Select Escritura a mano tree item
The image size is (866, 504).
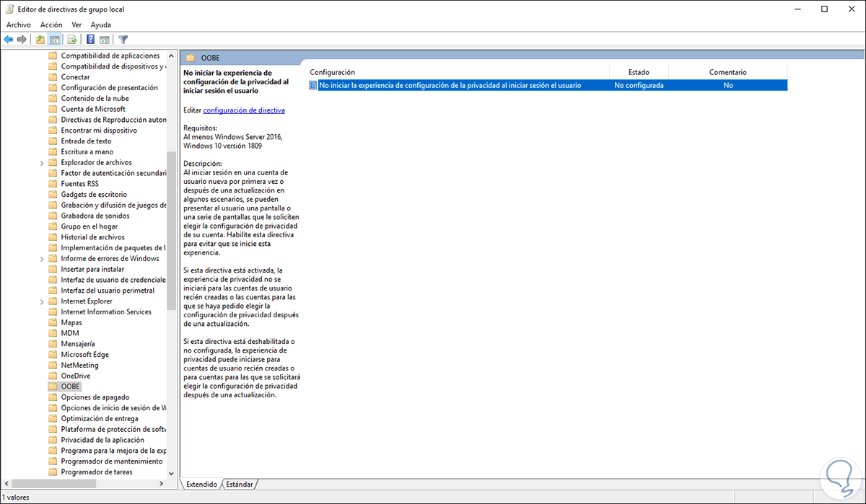pos(87,152)
